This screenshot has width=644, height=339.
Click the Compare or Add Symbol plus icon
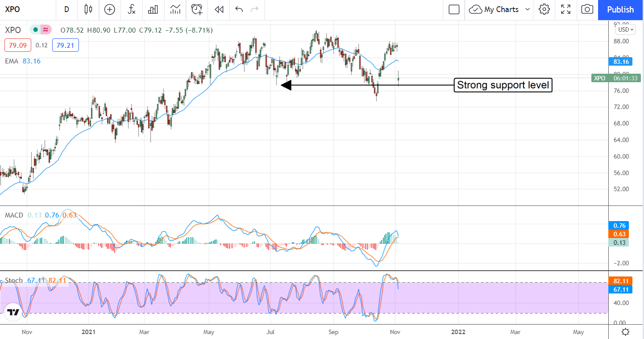click(x=109, y=9)
